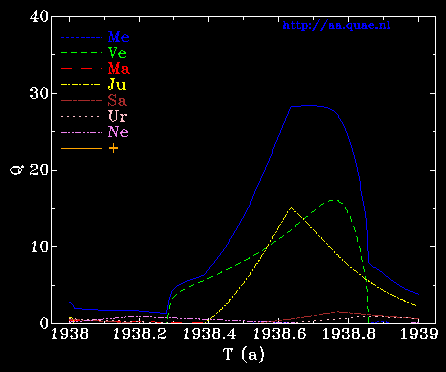The width and height of the screenshot is (446, 372).
Task: Select the Ju legend label
Action: 117,85
